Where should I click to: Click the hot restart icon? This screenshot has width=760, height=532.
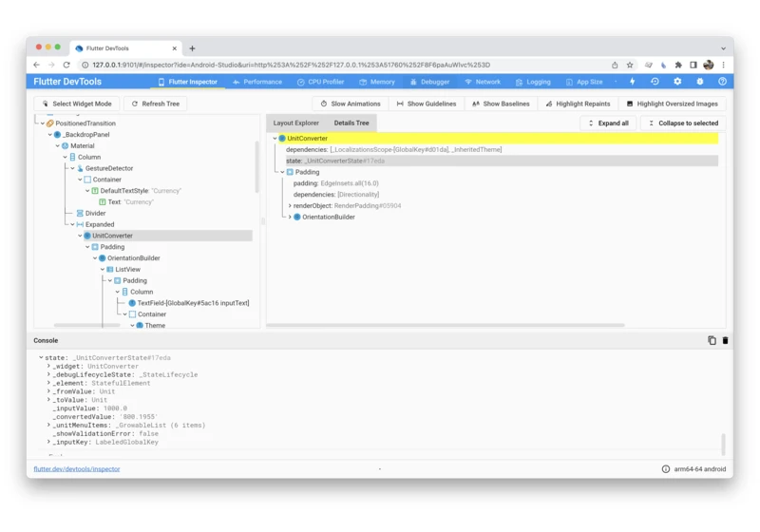click(x=655, y=82)
